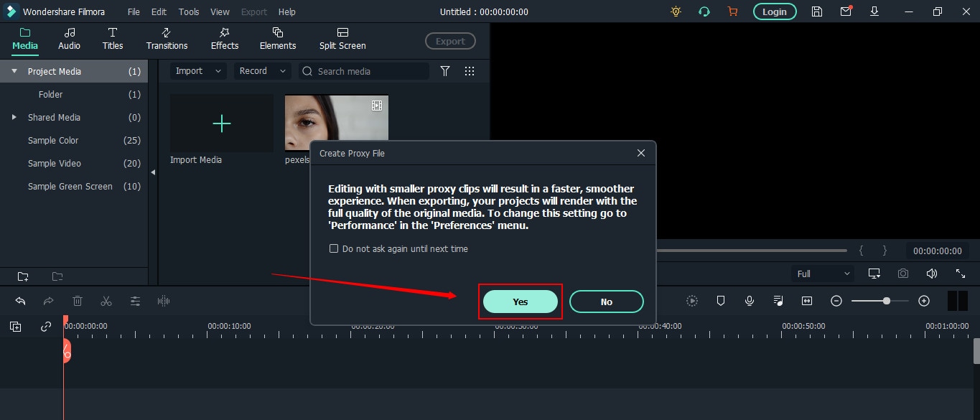Check Do not ask again until next time
This screenshot has width=980, height=420.
point(333,249)
